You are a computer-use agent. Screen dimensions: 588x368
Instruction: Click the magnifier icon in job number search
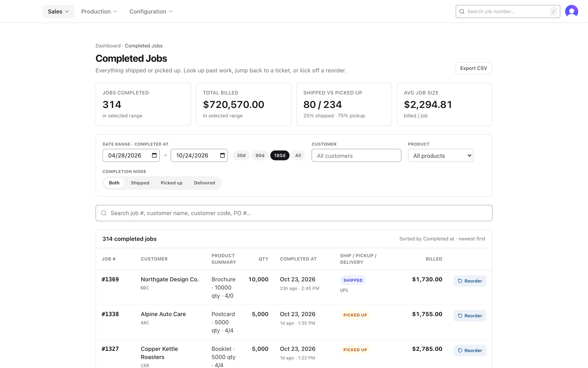(x=462, y=12)
